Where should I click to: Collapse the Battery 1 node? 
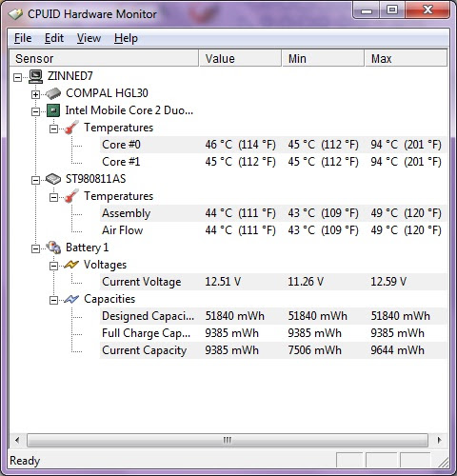pyautogui.click(x=36, y=248)
